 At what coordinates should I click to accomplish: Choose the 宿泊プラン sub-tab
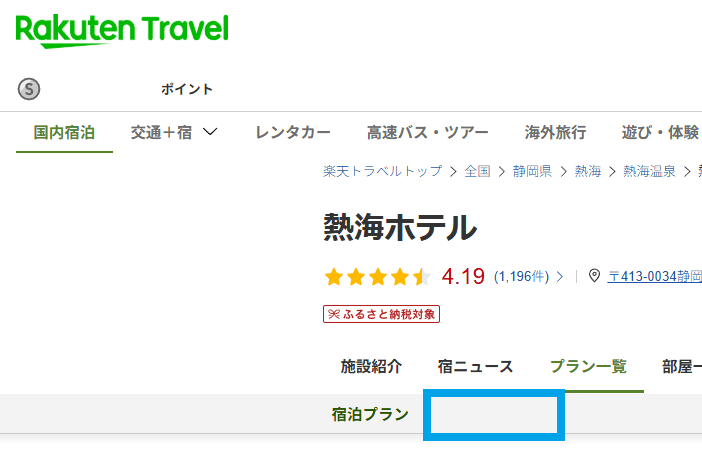(370, 414)
